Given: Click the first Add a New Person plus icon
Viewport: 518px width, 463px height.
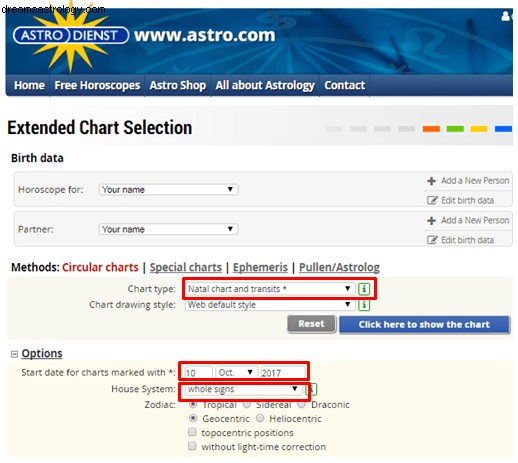Looking at the screenshot, I should (x=431, y=181).
